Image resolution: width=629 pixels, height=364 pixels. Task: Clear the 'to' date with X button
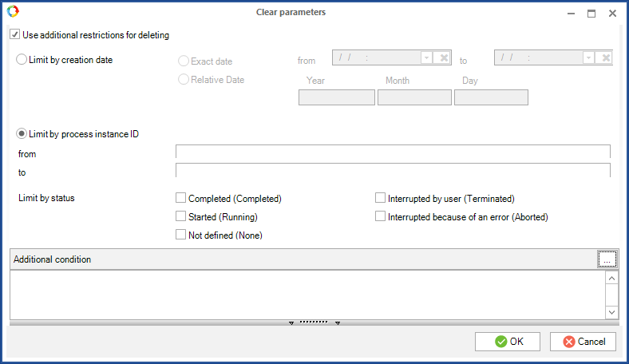[x=605, y=58]
